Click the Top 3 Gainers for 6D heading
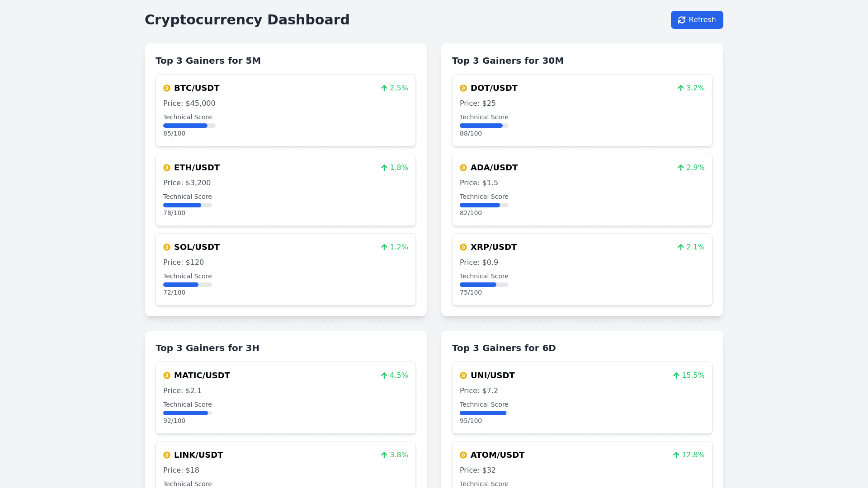The height and width of the screenshot is (488, 868). [504, 348]
